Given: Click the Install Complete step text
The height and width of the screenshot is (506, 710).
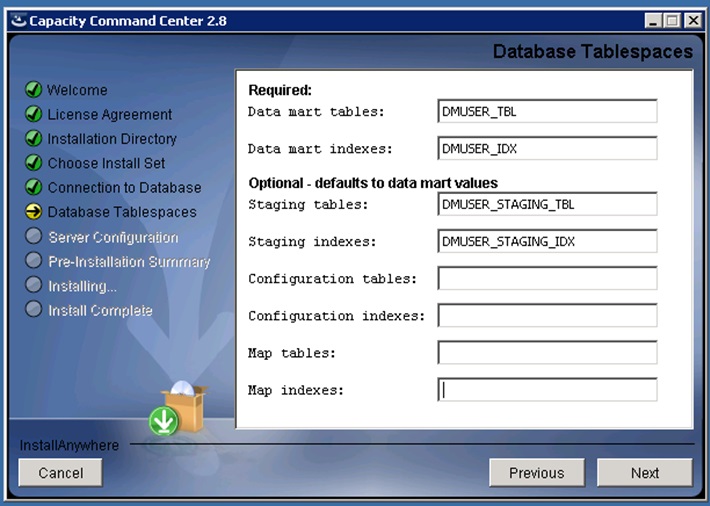Looking at the screenshot, I should coord(100,311).
